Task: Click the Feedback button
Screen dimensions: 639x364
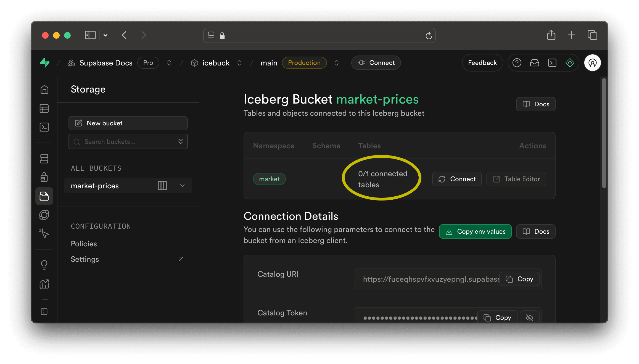Action: 482,63
